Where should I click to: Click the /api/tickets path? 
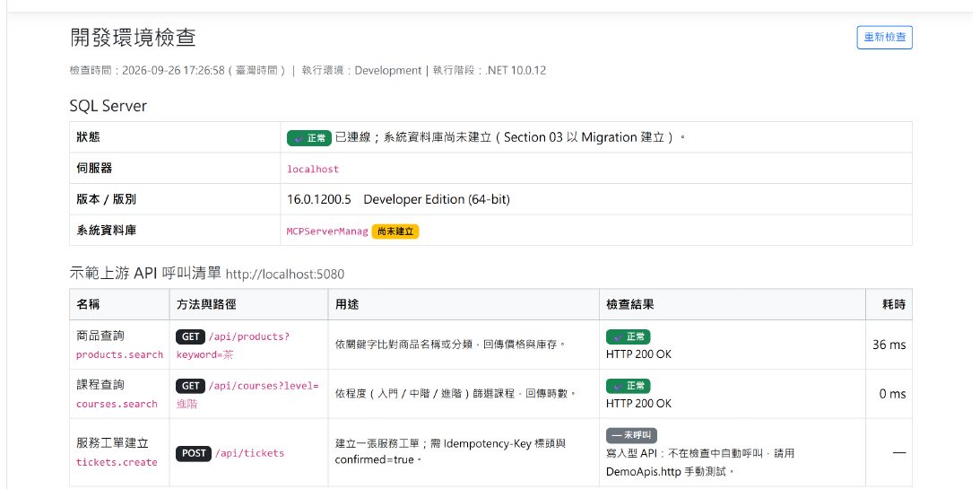coord(250,453)
